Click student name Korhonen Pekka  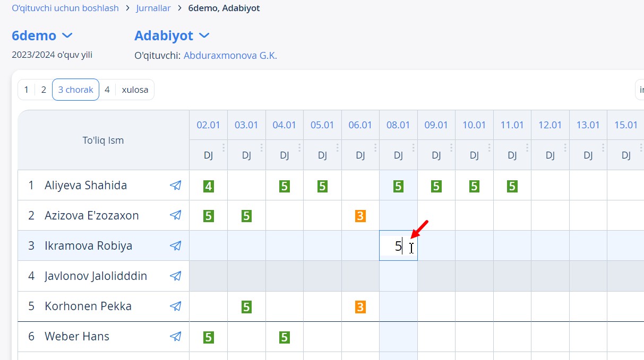(x=88, y=306)
